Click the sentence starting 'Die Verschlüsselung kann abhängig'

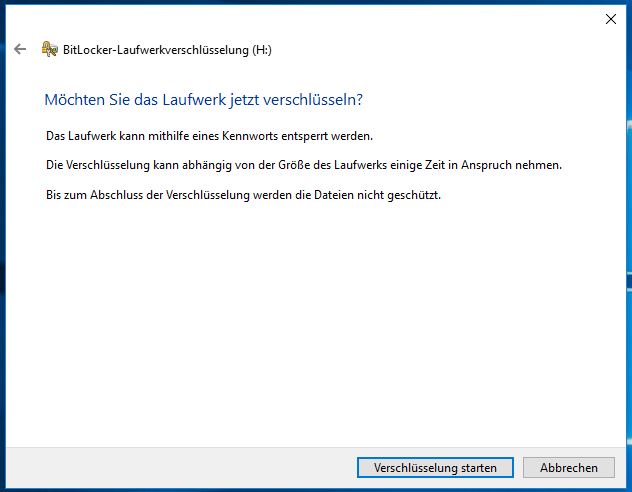pyautogui.click(x=304, y=165)
